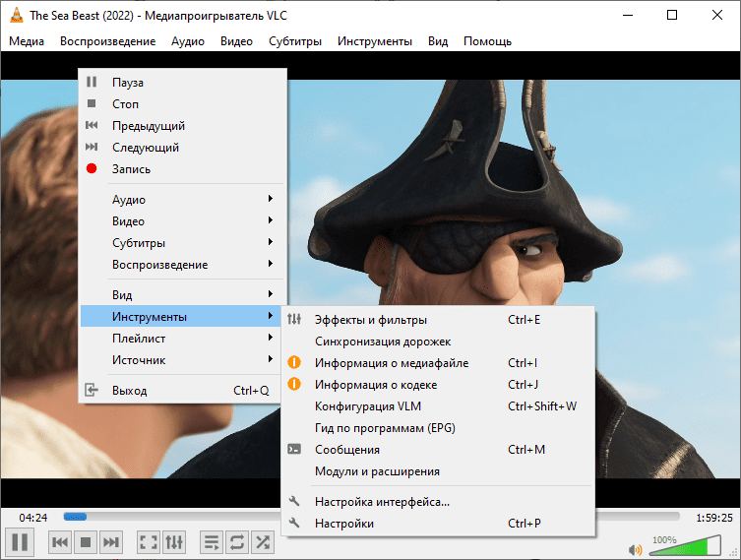The image size is (741, 560).
Task: Click Эффекты и фильтры label
Action: point(371,320)
